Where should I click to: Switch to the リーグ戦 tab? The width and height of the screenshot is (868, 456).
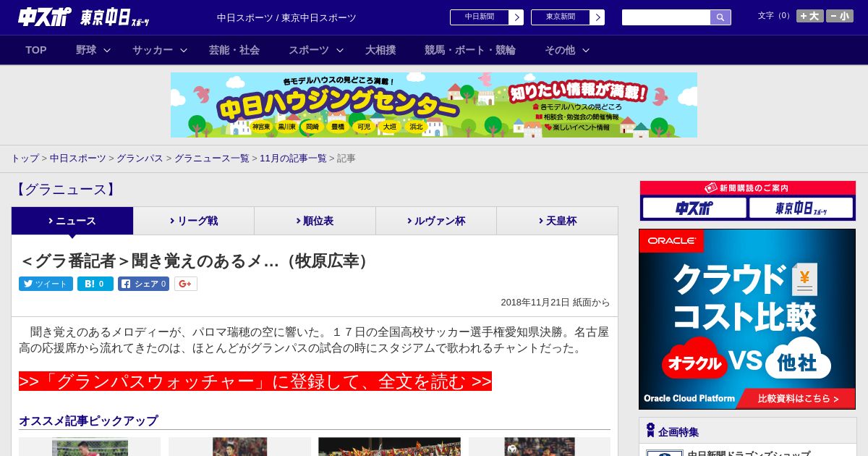[x=194, y=221]
